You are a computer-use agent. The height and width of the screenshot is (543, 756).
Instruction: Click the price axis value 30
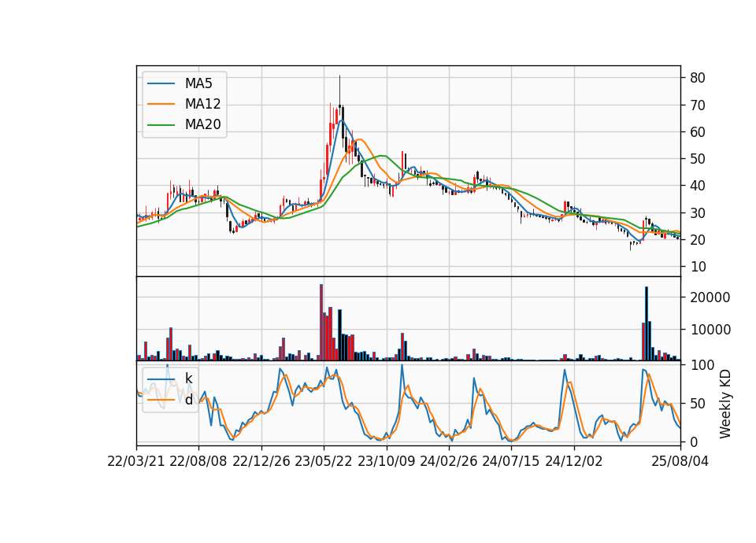point(697,213)
